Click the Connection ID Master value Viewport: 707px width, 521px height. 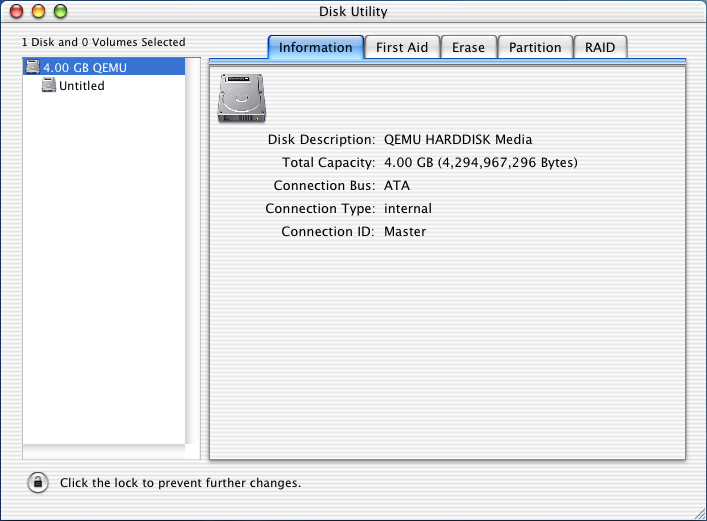[x=405, y=231]
